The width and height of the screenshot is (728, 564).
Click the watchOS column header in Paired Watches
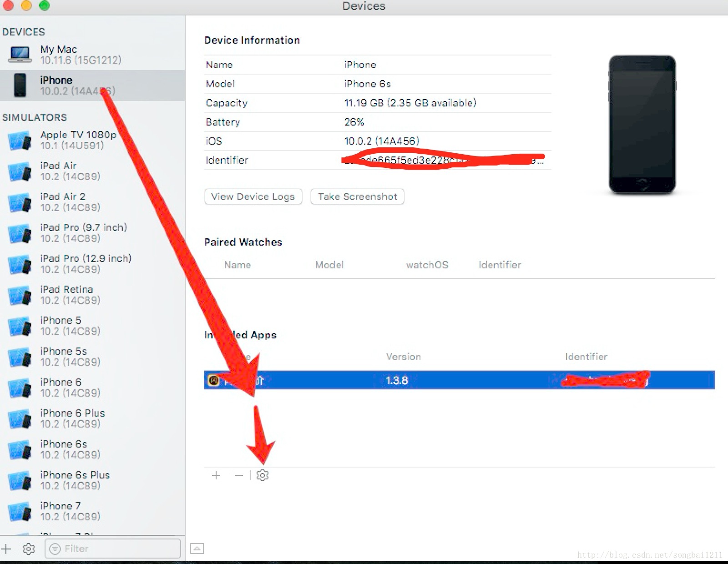coord(427,265)
